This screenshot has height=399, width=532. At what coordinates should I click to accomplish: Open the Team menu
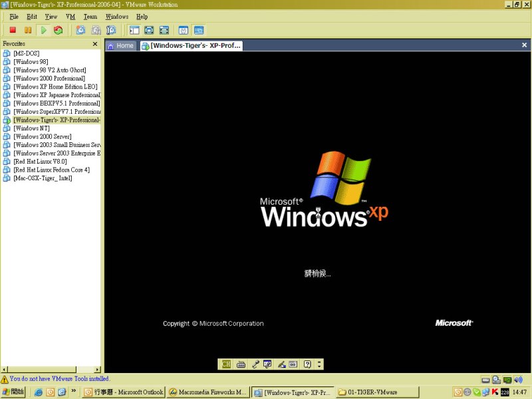(90, 16)
